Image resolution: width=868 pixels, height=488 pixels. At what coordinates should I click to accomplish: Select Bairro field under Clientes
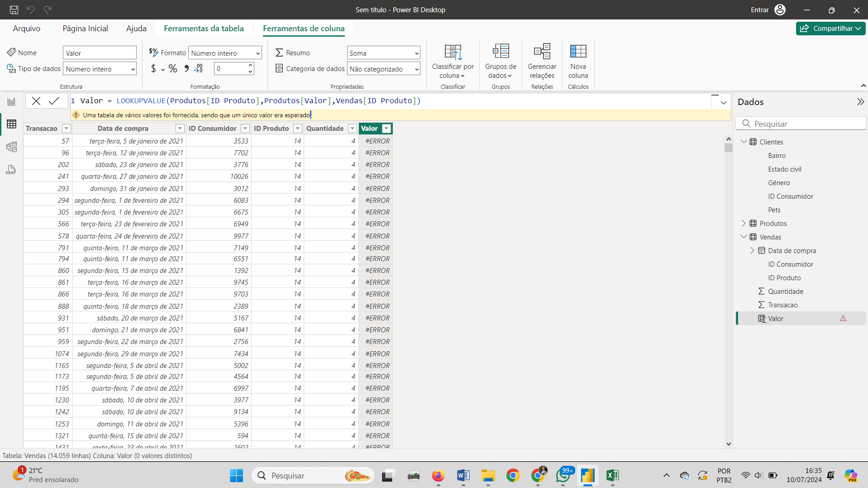777,155
